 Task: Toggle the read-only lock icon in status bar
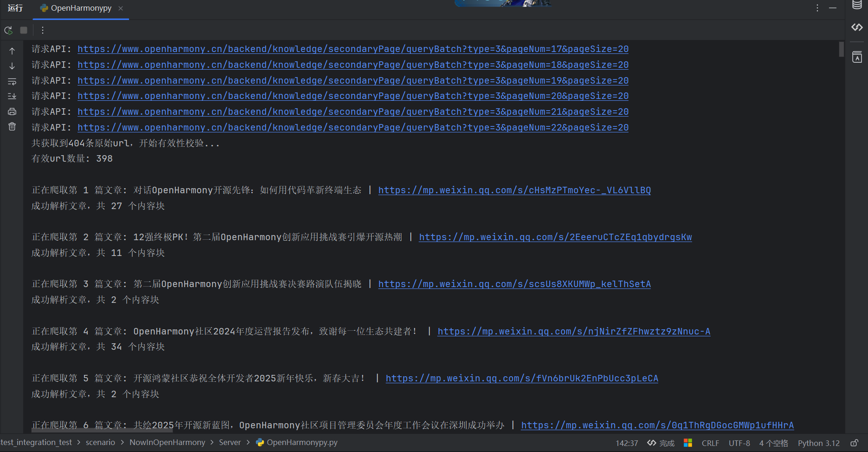click(854, 443)
